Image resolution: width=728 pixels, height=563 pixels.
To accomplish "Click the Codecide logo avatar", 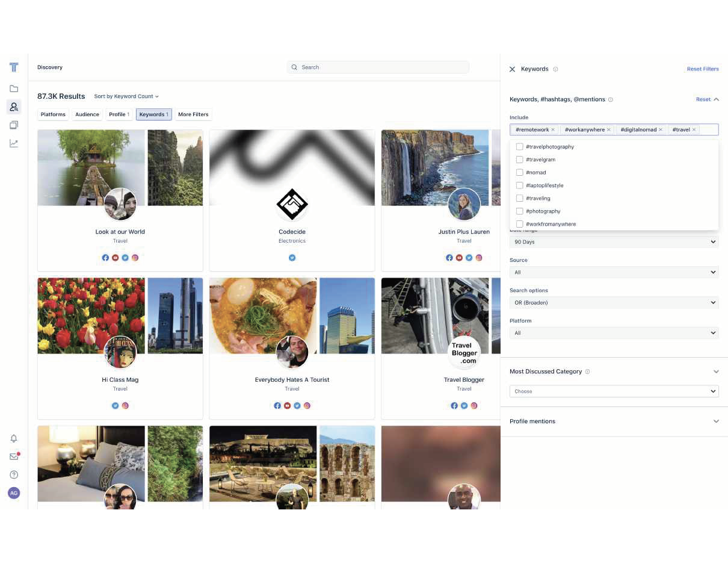I will click(x=292, y=205).
